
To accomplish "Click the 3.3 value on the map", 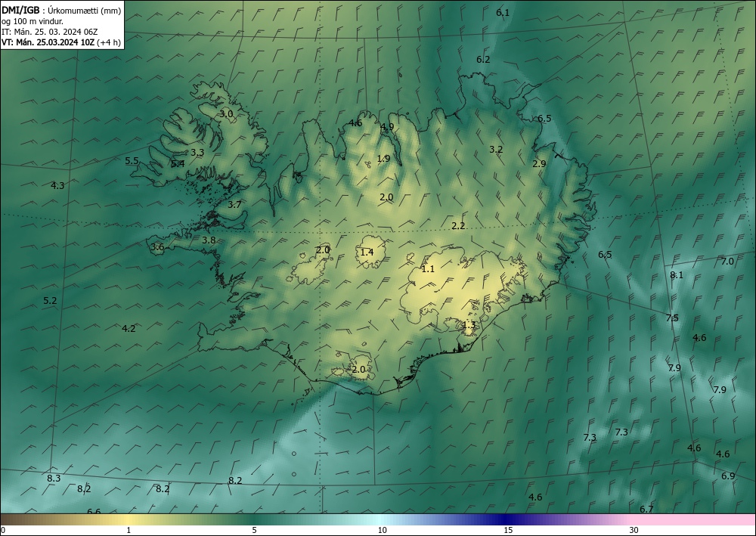I will 197,153.
